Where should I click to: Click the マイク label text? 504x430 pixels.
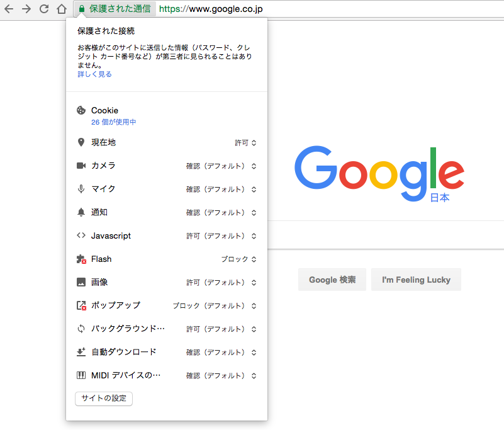[103, 189]
